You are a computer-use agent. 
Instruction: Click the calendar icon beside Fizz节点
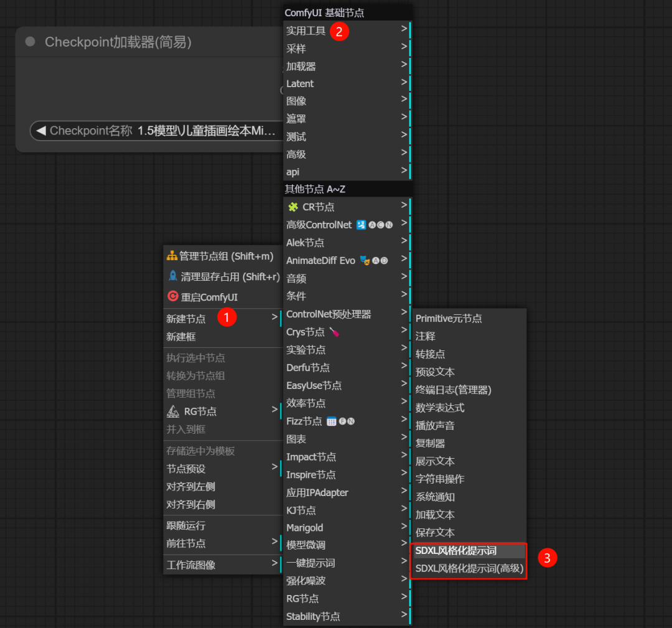(x=331, y=421)
